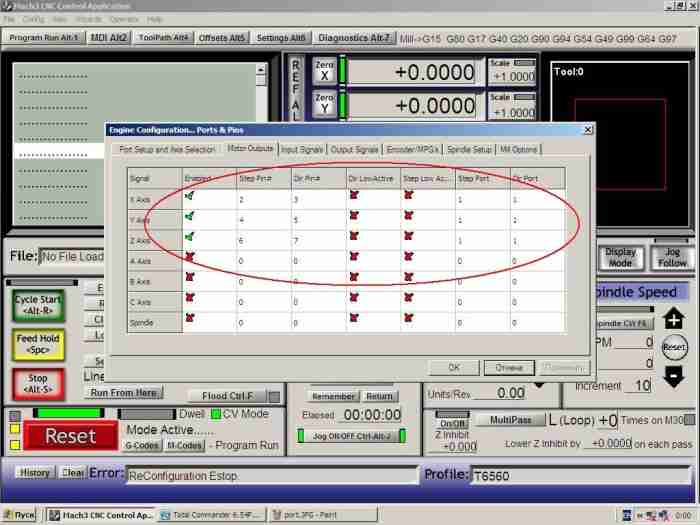700x525 pixels.
Task: Click the red Stop Alt-S button
Action: (38, 384)
